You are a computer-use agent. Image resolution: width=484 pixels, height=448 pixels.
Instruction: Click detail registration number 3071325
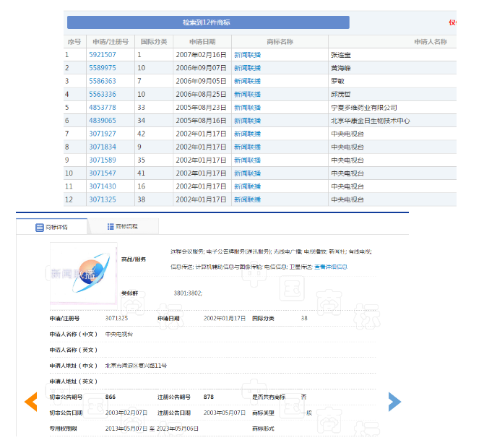pos(117,318)
